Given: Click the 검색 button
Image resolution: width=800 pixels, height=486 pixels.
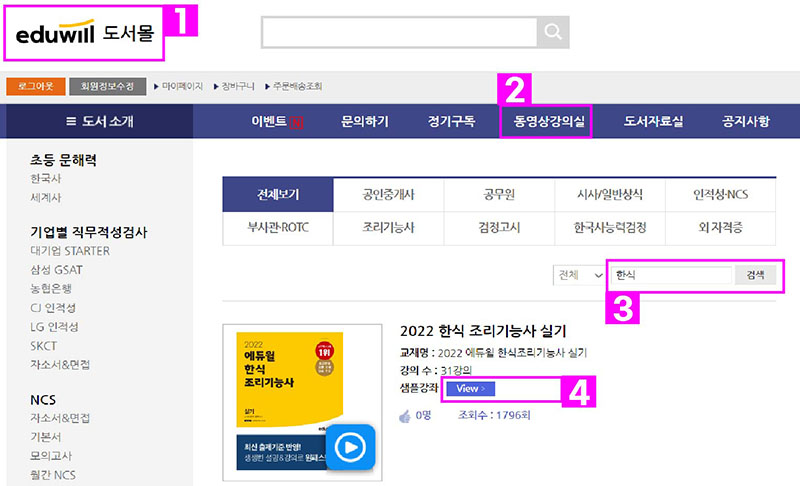Looking at the screenshot, I should tap(756, 275).
